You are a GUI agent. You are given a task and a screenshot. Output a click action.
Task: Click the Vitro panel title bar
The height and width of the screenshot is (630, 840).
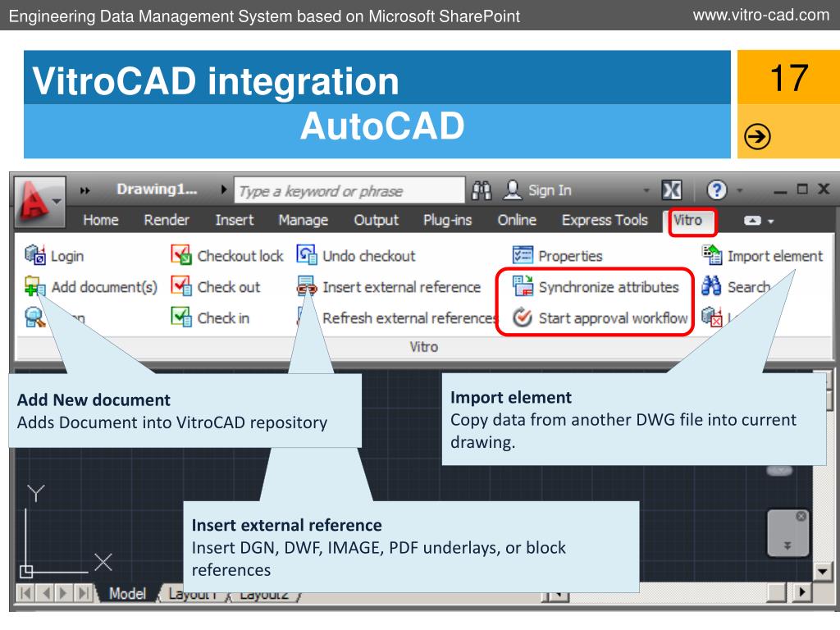pos(424,347)
